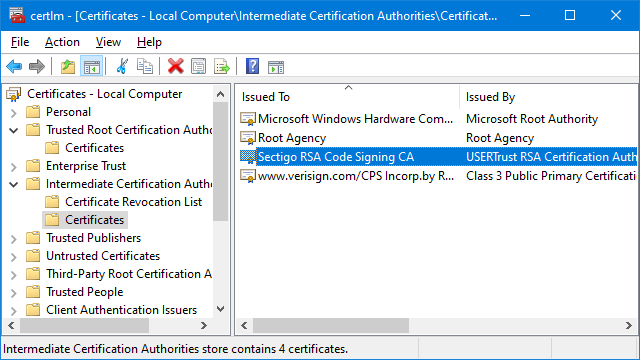This screenshot has height=360, width=640.
Task: Click the Certificates - Local Computer root icon
Action: tap(13, 94)
